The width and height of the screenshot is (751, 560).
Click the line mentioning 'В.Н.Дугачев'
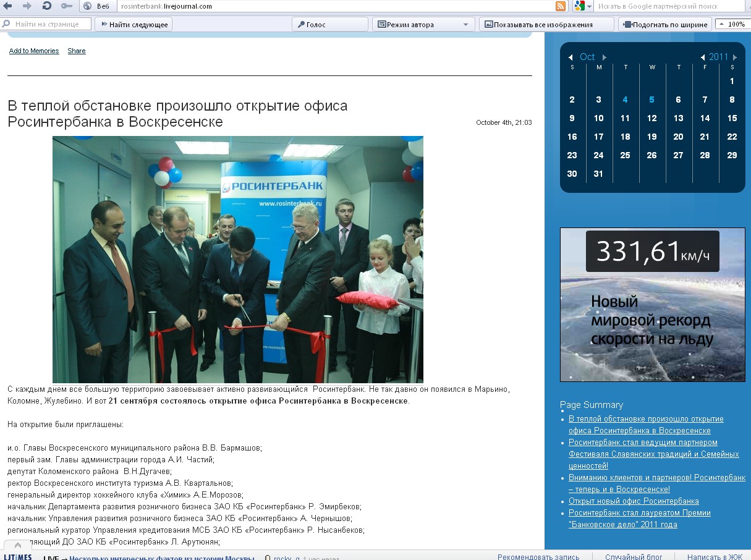(90, 472)
